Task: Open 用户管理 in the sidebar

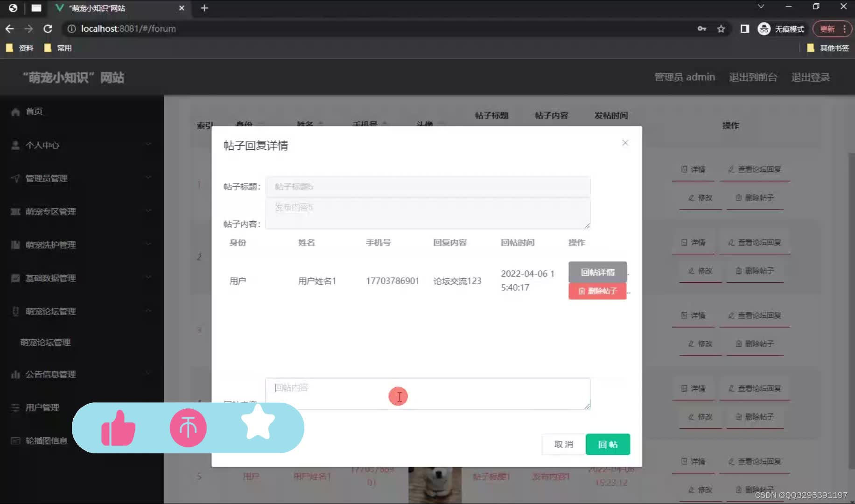Action: point(42,407)
